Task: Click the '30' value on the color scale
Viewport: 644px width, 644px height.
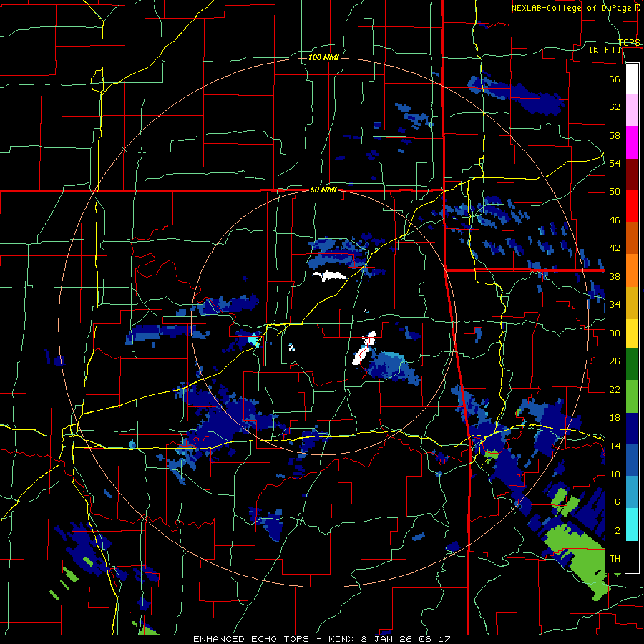Action: point(615,333)
